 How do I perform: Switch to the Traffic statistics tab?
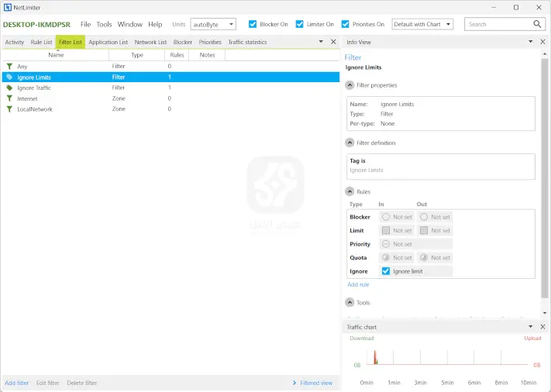point(247,42)
